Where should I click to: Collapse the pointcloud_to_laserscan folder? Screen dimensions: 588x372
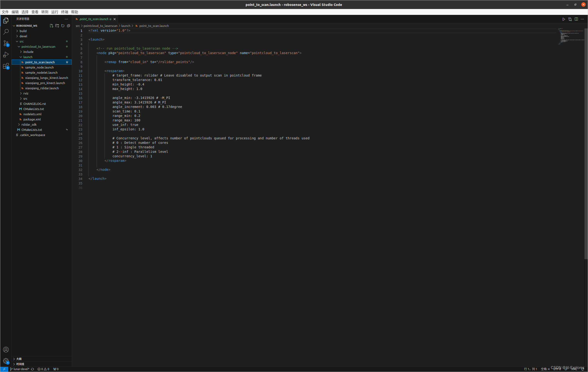pos(42,47)
